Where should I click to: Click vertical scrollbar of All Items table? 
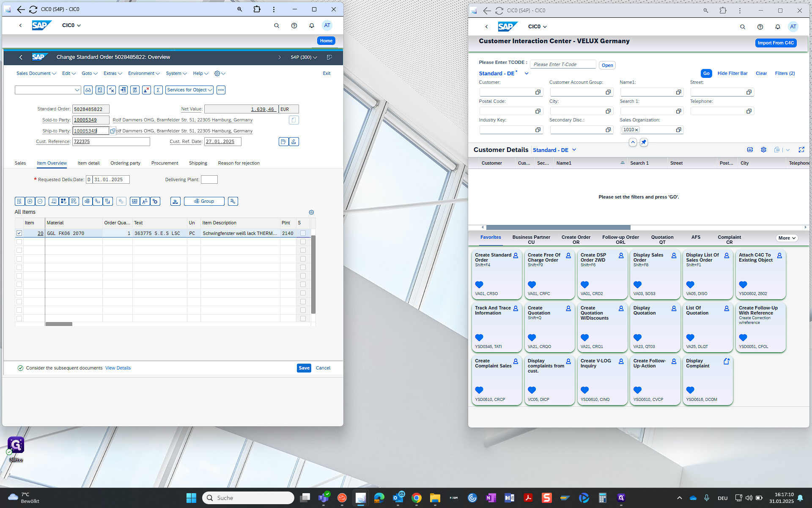tap(313, 274)
